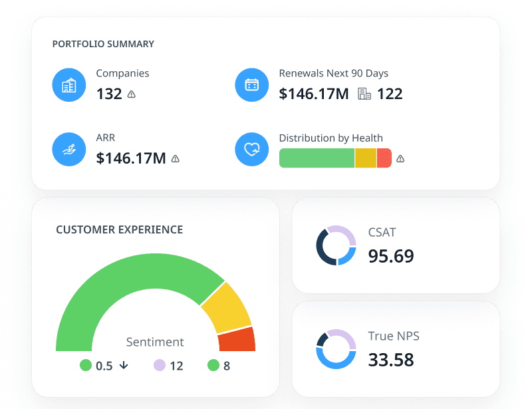532x409 pixels.
Task: Click the warning icon beside the Companies count
Action: [x=131, y=94]
